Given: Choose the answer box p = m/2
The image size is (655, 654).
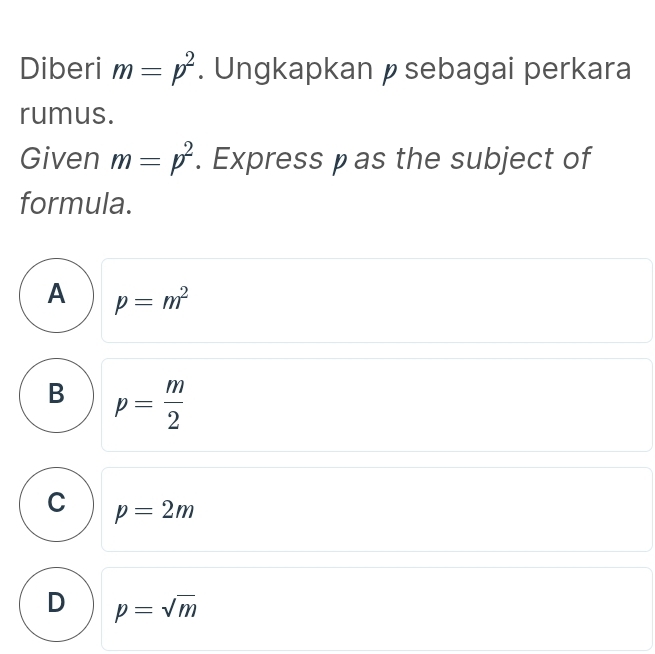Looking at the screenshot, I should pyautogui.click(x=376, y=404).
